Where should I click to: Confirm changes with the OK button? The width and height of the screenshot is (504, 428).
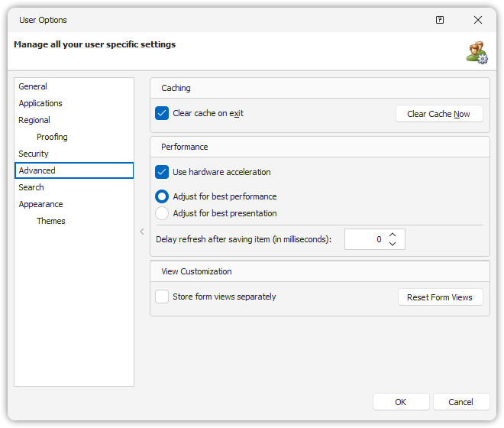(x=401, y=402)
